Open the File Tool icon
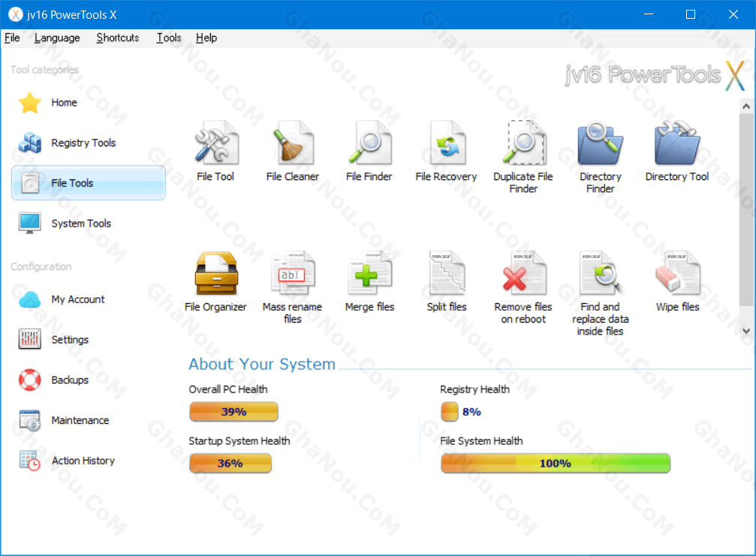Image resolution: width=756 pixels, height=556 pixels. [x=215, y=143]
